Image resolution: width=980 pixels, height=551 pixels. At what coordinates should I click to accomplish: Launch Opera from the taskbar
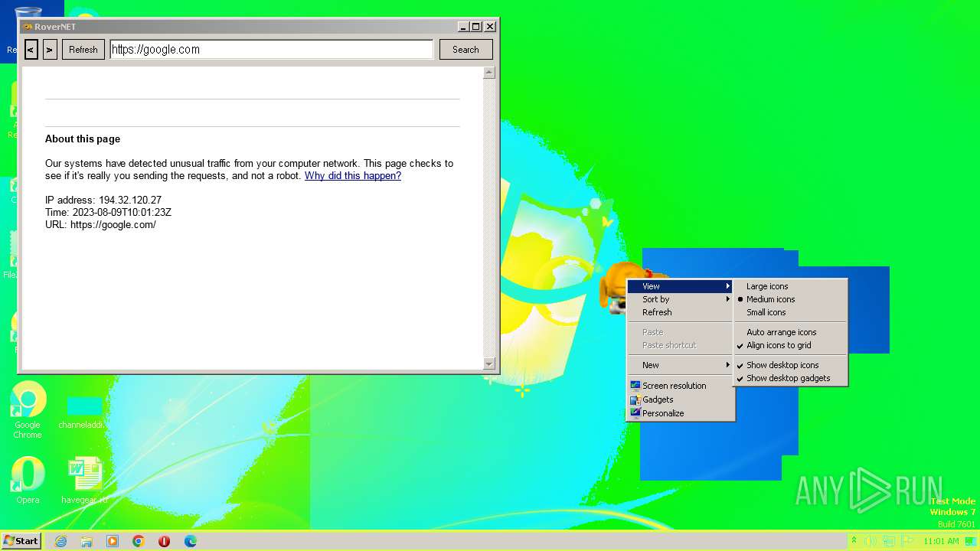coord(165,541)
